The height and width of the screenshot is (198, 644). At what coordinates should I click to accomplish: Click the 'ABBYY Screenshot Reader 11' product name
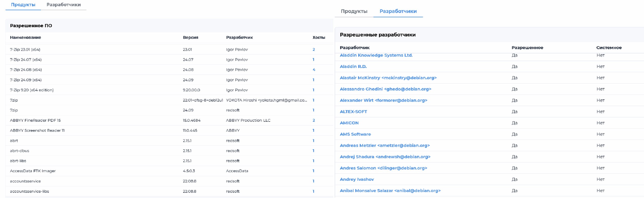pos(37,130)
